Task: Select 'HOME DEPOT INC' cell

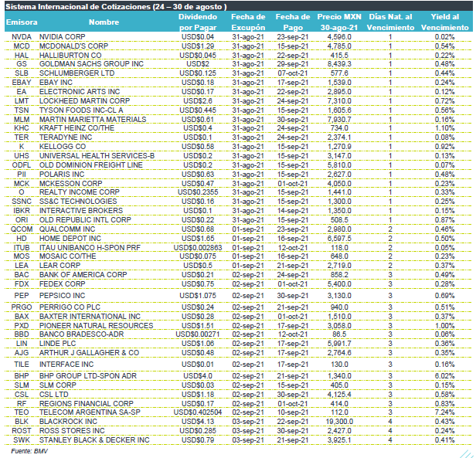Action: click(70, 239)
